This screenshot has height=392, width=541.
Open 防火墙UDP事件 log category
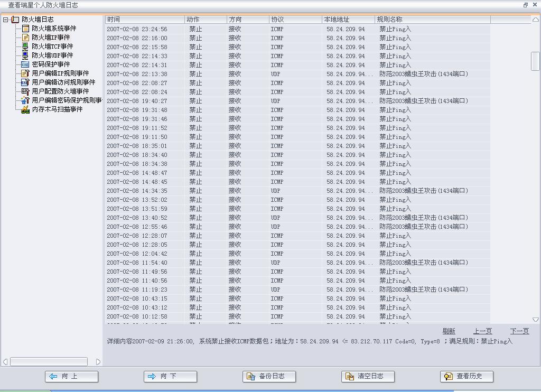click(52, 55)
